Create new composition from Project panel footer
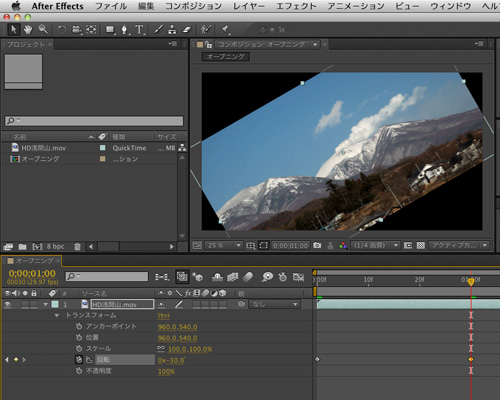 coord(37,247)
